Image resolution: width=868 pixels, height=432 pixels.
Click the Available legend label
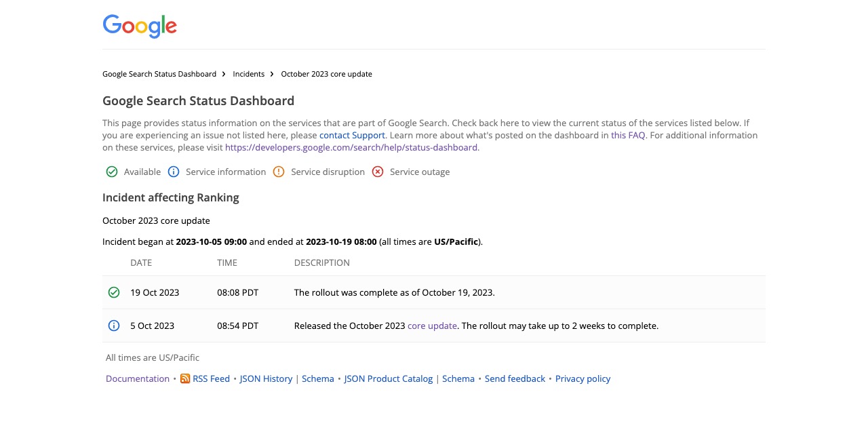click(x=142, y=172)
